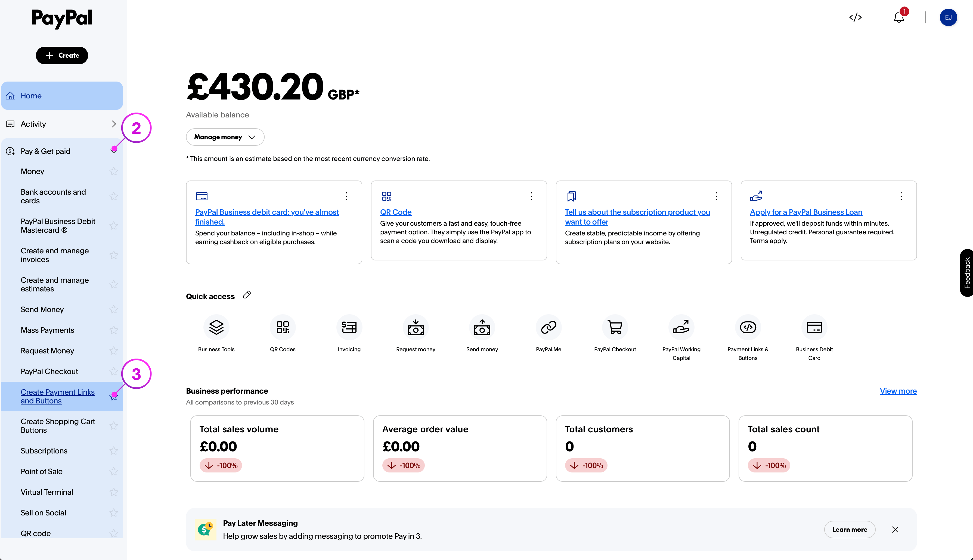Open the EJ profile avatar
Image resolution: width=973 pixels, height=560 pixels.
948,17
